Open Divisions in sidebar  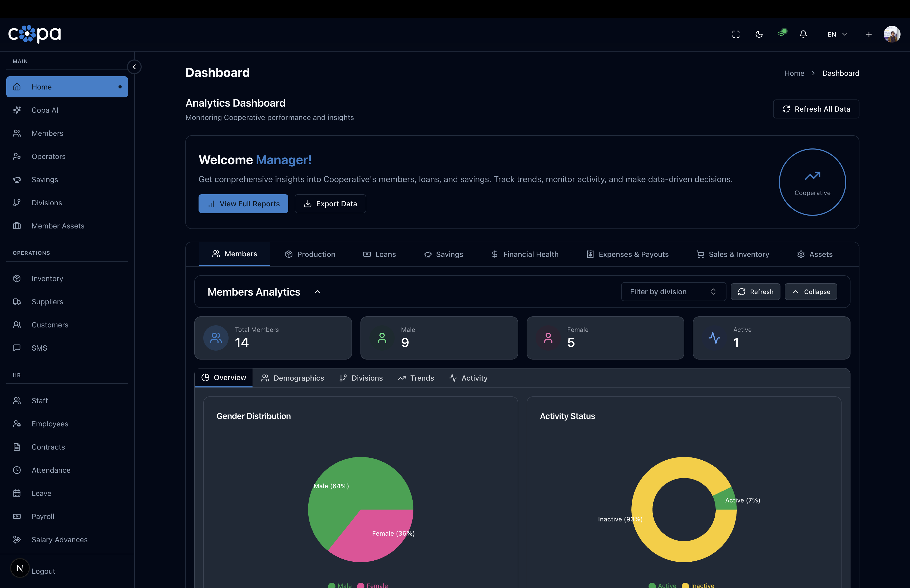pos(67,203)
